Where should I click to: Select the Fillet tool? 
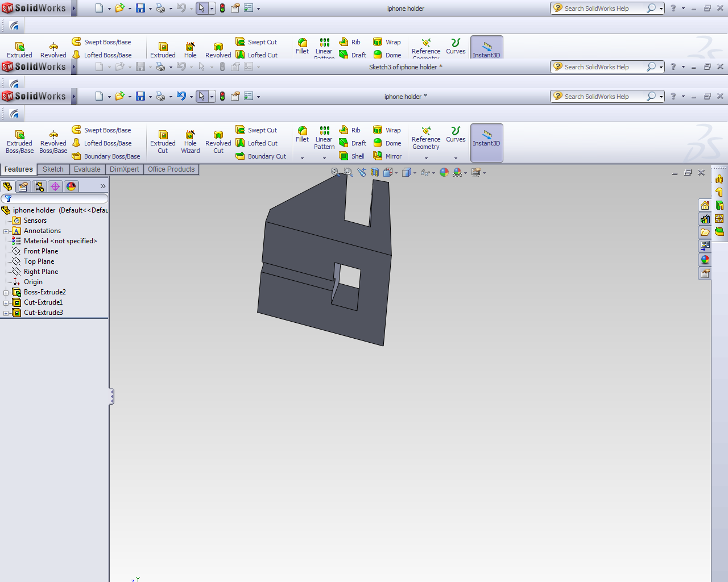[302, 134]
